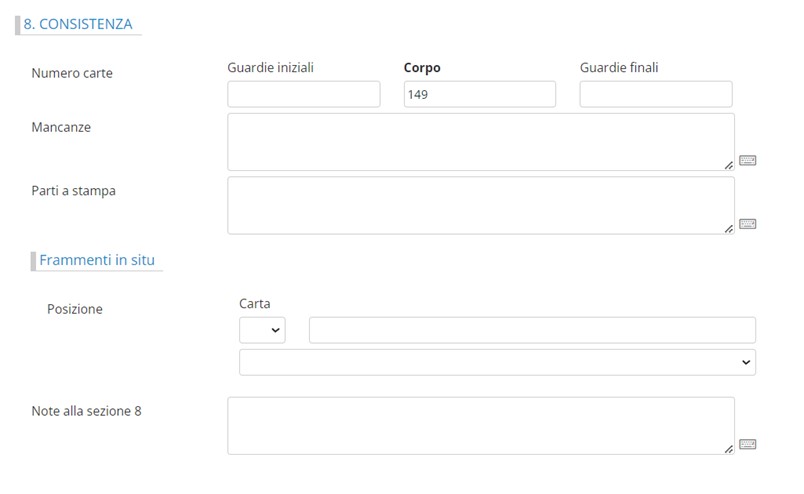Click the Frammenti in situ heading
The width and height of the screenshot is (804, 494).
pyautogui.click(x=97, y=260)
